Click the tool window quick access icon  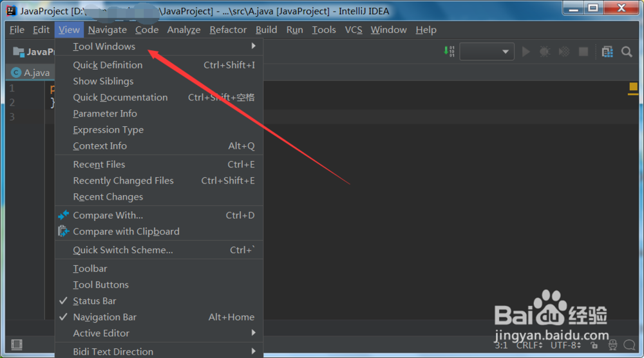17,344
